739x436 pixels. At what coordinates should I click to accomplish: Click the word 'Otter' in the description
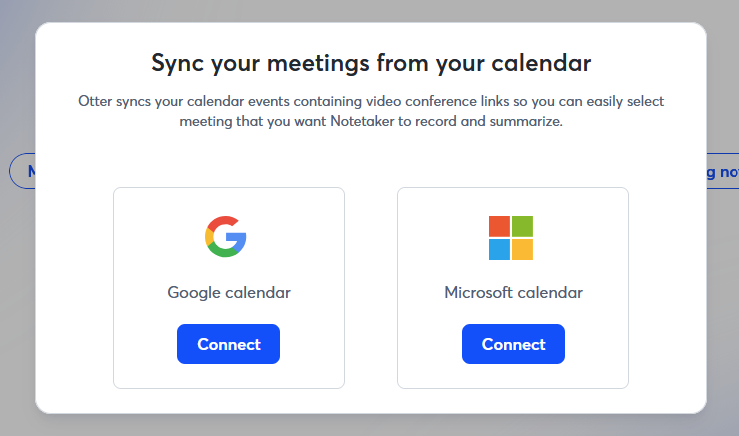click(x=96, y=102)
